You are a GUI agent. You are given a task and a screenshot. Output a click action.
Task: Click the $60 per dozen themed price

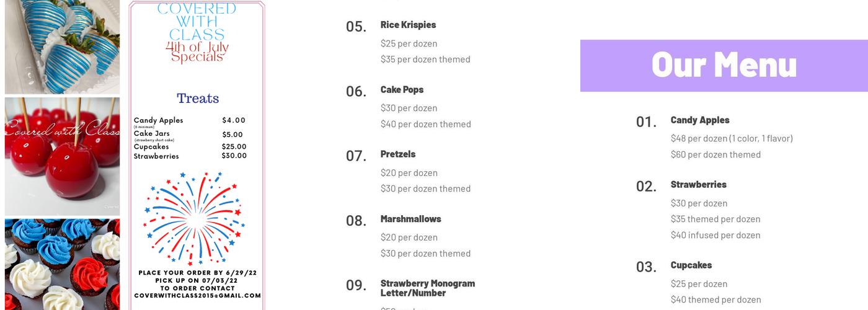click(x=715, y=154)
